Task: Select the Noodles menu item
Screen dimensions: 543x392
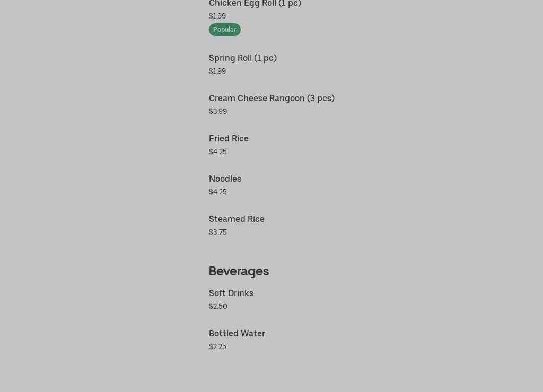Action: click(225, 179)
